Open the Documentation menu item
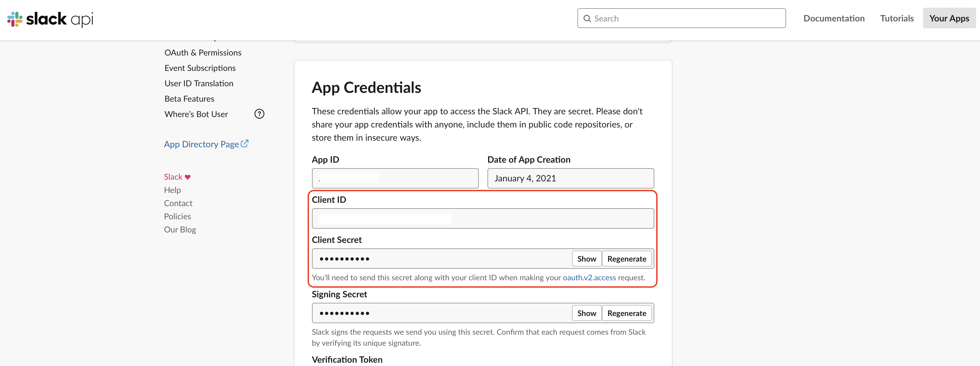The height and width of the screenshot is (366, 980). [x=834, y=18]
